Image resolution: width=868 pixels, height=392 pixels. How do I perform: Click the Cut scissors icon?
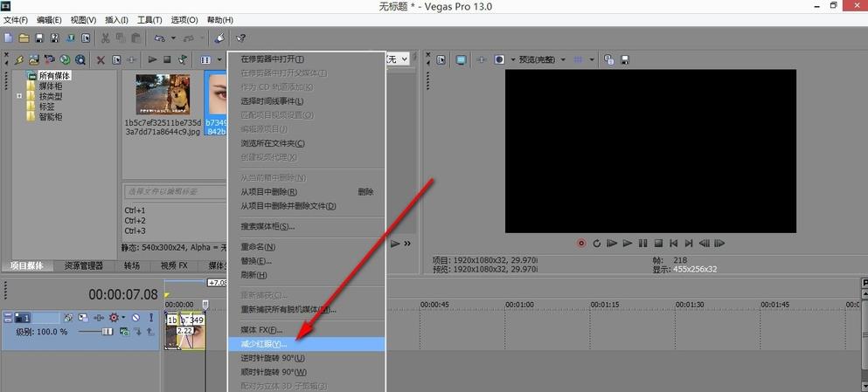[105, 38]
